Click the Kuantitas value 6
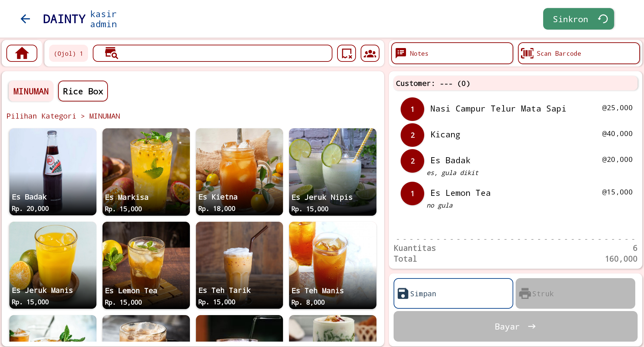Image resolution: width=644 pixels, height=347 pixels. tap(635, 248)
